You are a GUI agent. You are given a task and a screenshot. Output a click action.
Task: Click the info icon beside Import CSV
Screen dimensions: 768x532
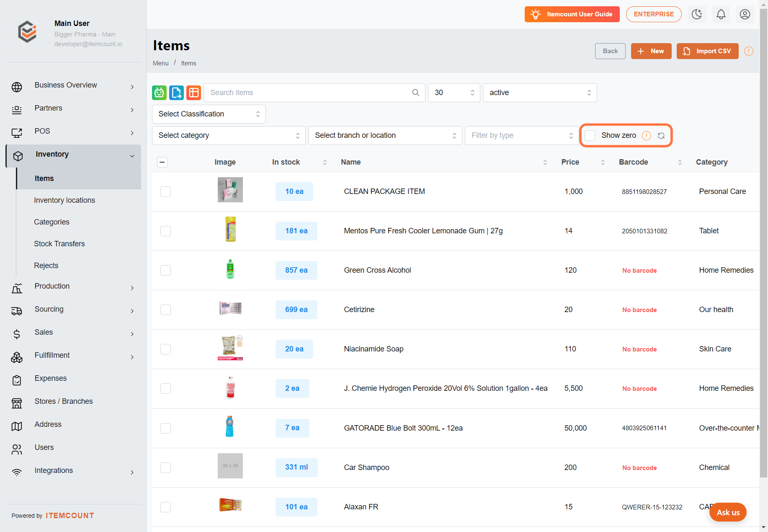(x=749, y=51)
